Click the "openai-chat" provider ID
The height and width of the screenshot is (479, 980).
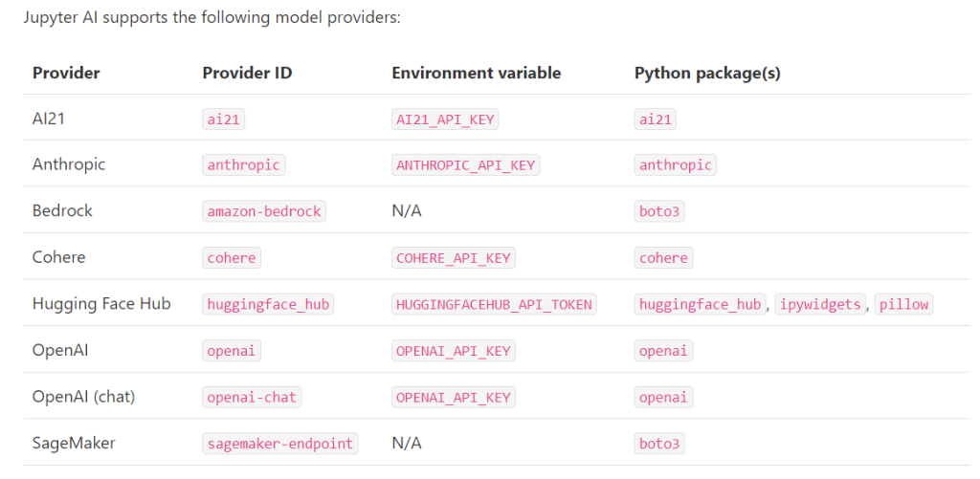(x=252, y=397)
